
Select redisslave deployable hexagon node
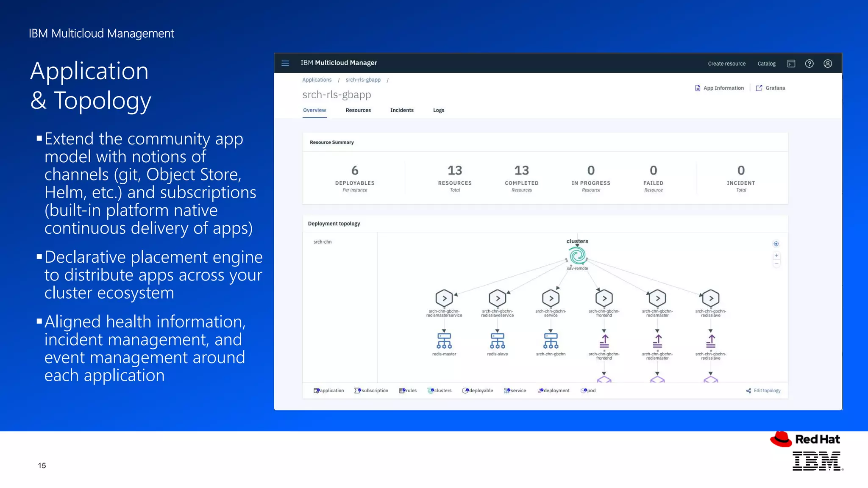coord(711,298)
